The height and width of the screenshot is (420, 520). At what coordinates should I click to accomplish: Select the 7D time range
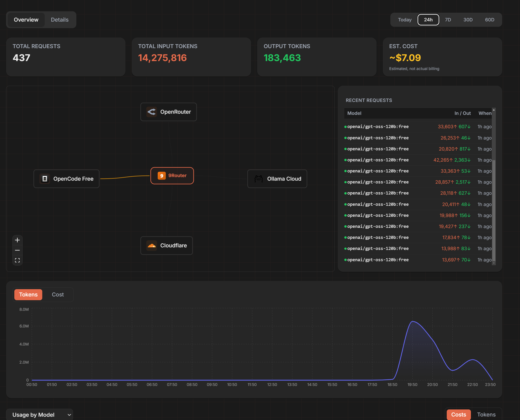tap(448, 20)
